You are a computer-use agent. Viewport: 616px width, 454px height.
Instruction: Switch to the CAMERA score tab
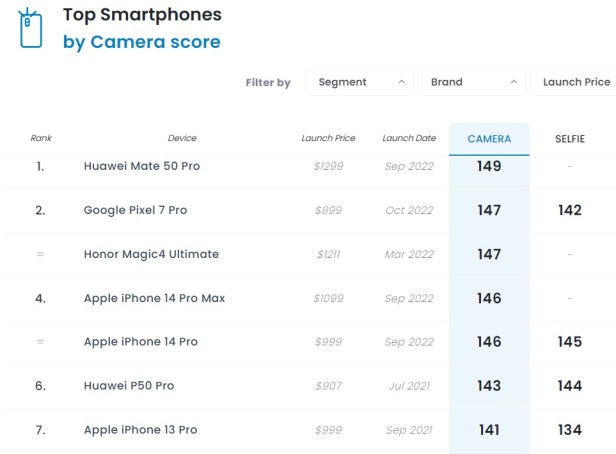pos(489,139)
